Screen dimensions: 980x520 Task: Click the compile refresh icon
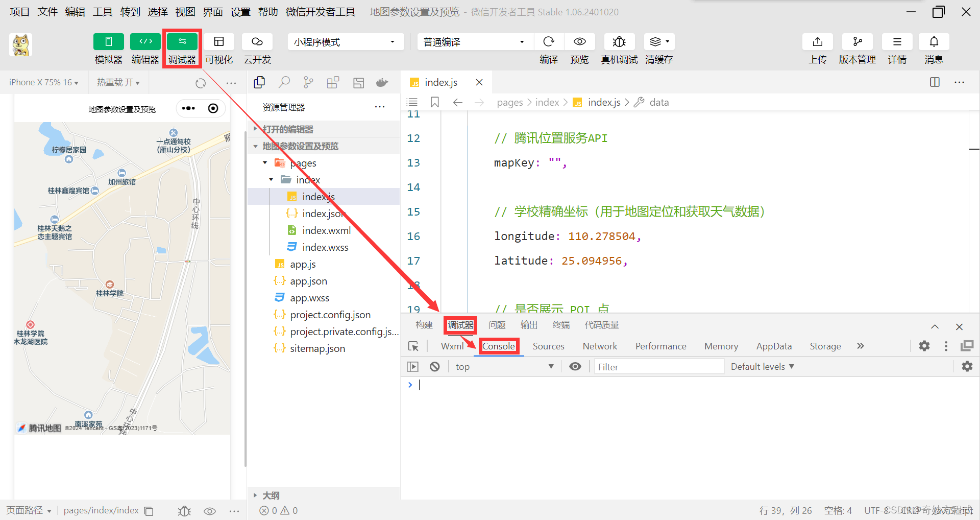click(549, 41)
